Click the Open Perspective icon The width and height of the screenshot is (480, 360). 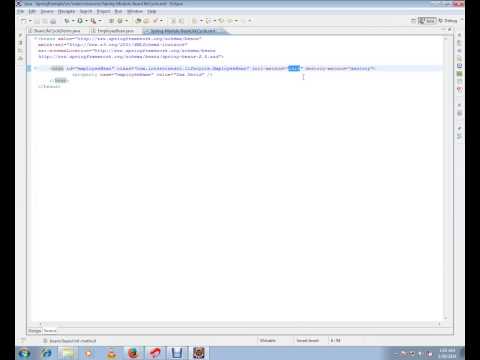click(x=413, y=21)
